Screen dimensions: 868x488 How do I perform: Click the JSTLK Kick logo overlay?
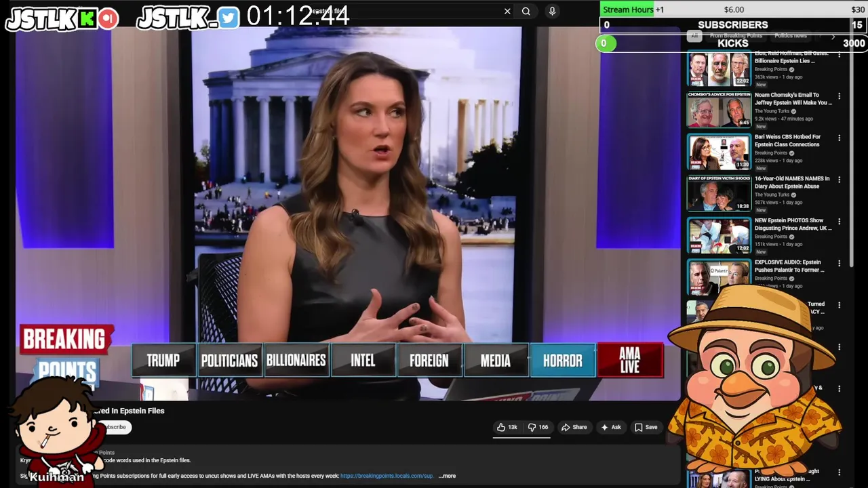pyautogui.click(x=62, y=18)
